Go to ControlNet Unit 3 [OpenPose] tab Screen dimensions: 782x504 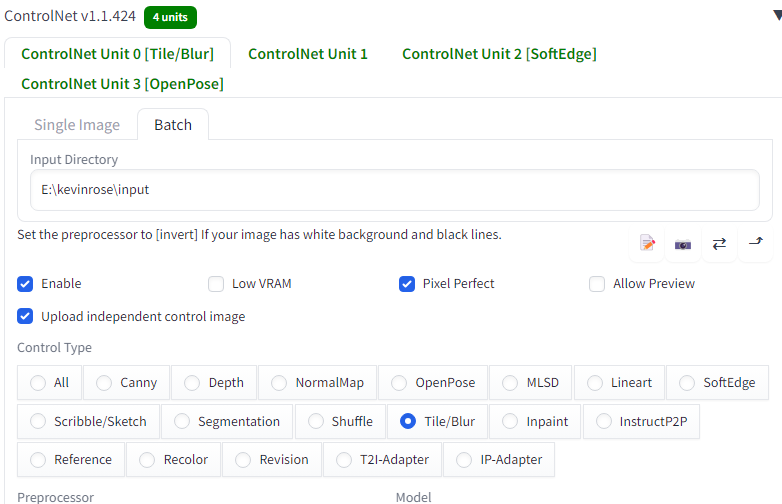tap(122, 84)
